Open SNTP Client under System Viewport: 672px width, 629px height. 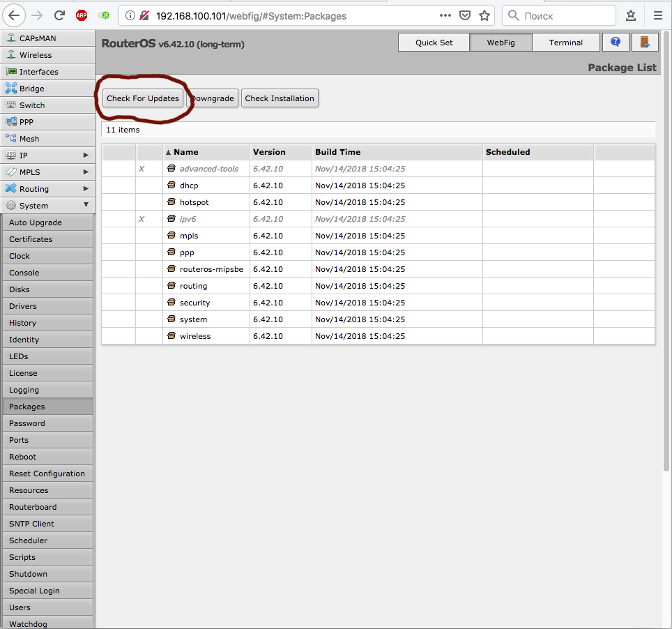click(47, 524)
